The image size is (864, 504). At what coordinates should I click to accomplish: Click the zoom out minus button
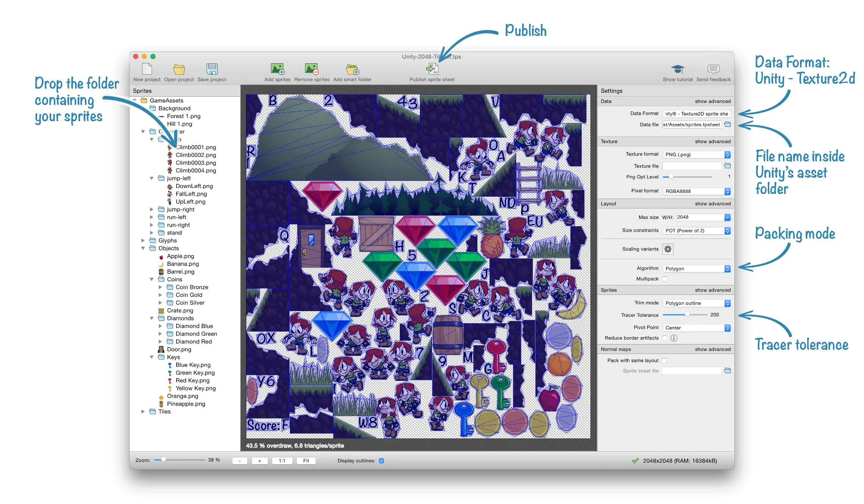(240, 461)
